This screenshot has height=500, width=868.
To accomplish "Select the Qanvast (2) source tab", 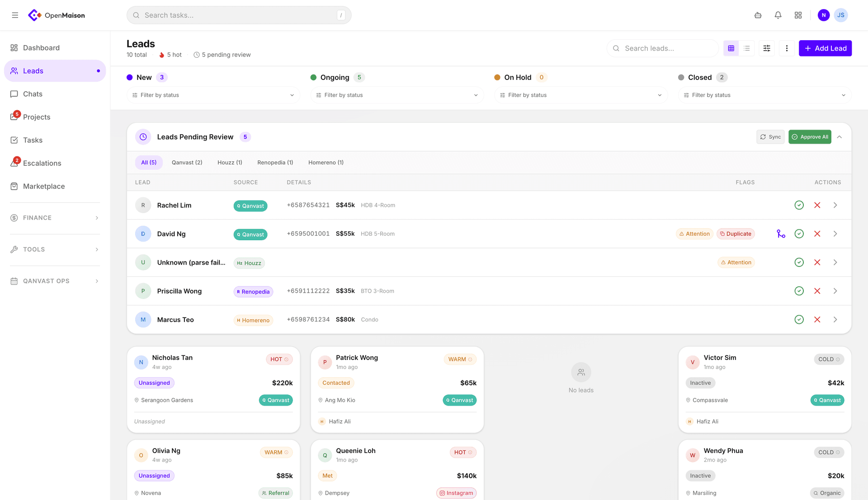I will [187, 163].
